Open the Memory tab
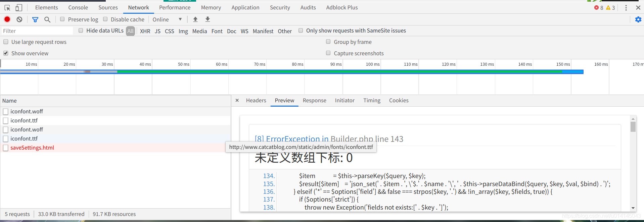The image size is (644, 222). [211, 7]
